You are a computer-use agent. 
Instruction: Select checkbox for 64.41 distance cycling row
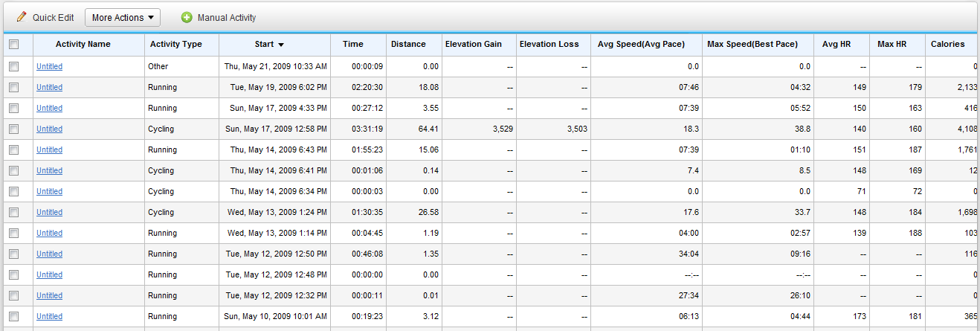coord(13,129)
